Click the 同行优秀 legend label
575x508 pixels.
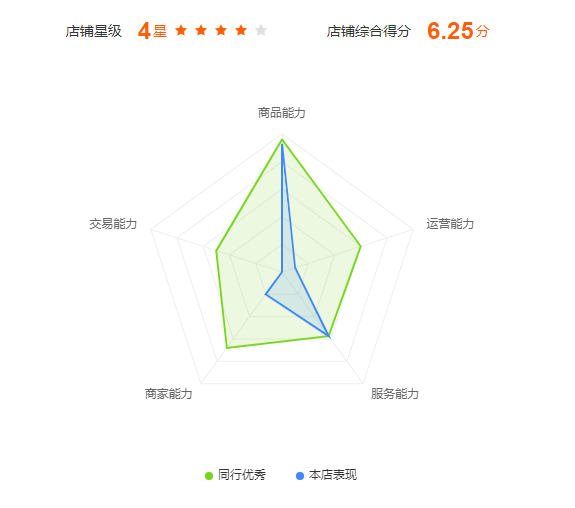pos(242,475)
